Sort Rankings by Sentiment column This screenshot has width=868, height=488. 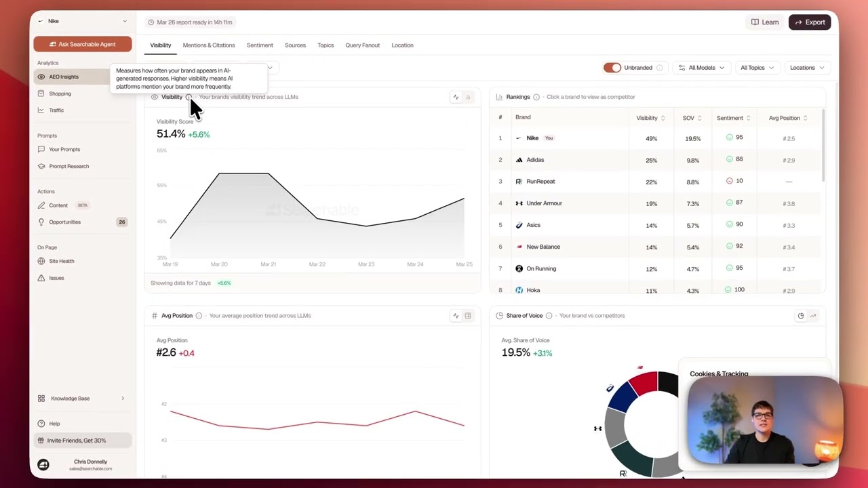click(733, 118)
